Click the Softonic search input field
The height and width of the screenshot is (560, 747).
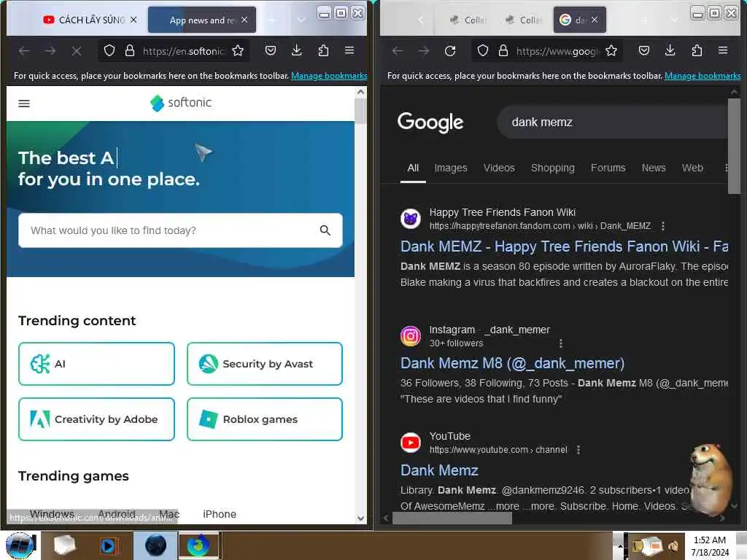pyautogui.click(x=180, y=230)
